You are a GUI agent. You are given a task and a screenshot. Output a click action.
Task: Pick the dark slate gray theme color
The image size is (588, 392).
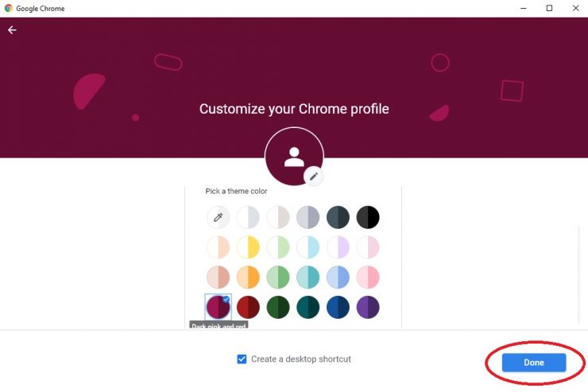click(338, 217)
